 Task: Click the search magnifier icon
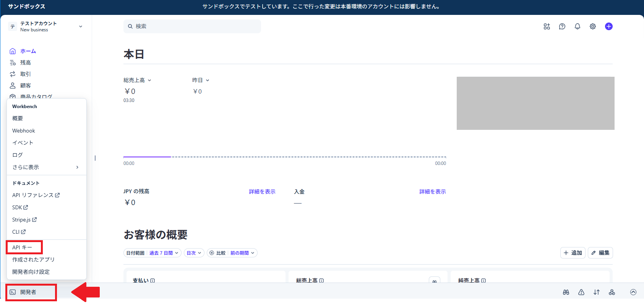click(x=130, y=26)
